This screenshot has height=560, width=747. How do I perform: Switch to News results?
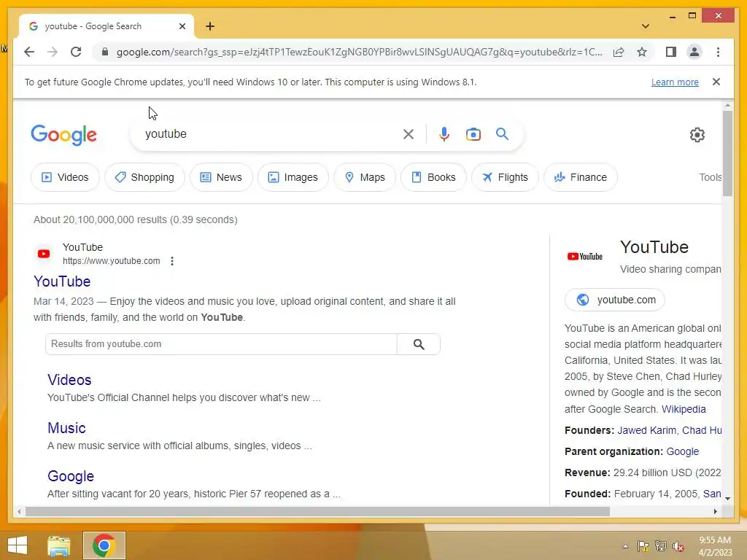(221, 177)
